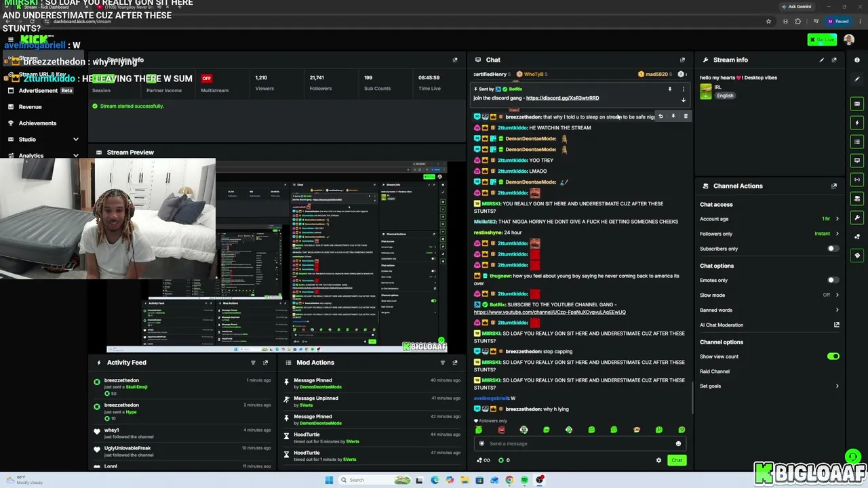Open the emoji picker in chat input
This screenshot has height=488, width=868.
(x=678, y=444)
